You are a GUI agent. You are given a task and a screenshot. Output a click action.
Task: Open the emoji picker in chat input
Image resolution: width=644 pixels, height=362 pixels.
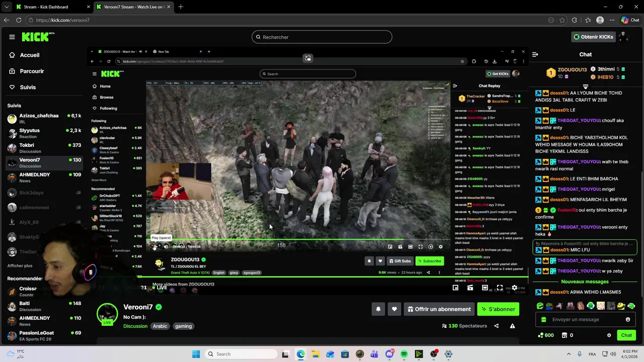coord(627,320)
